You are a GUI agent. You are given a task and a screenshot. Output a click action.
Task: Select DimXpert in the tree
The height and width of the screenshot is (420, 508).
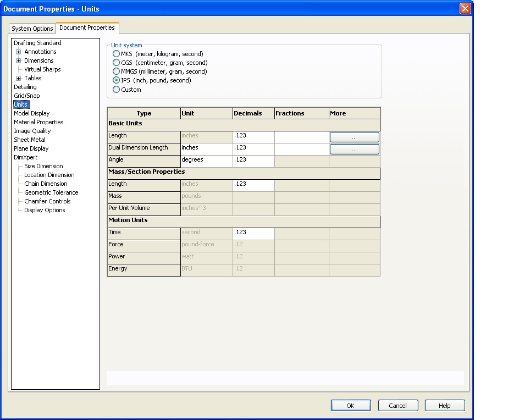coord(26,157)
